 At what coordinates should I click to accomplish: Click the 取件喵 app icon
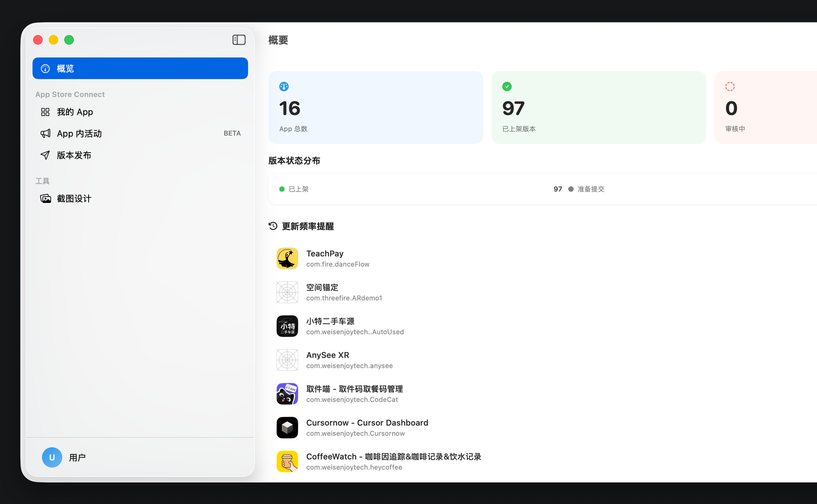287,394
